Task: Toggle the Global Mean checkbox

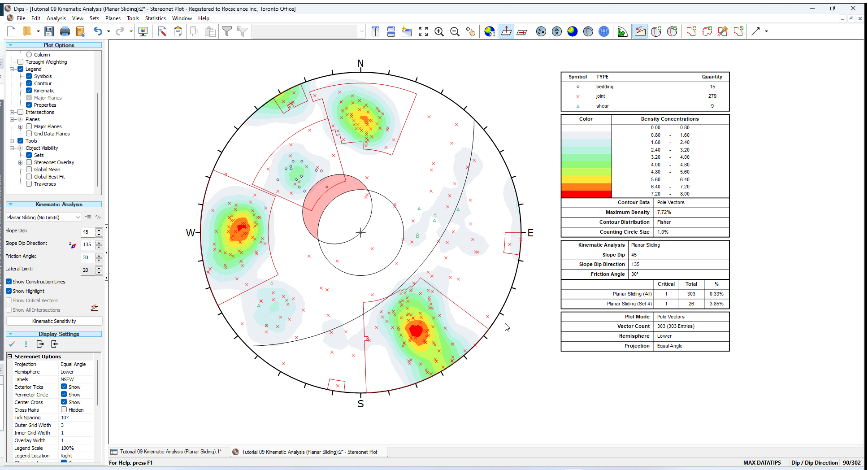Action: click(x=29, y=170)
